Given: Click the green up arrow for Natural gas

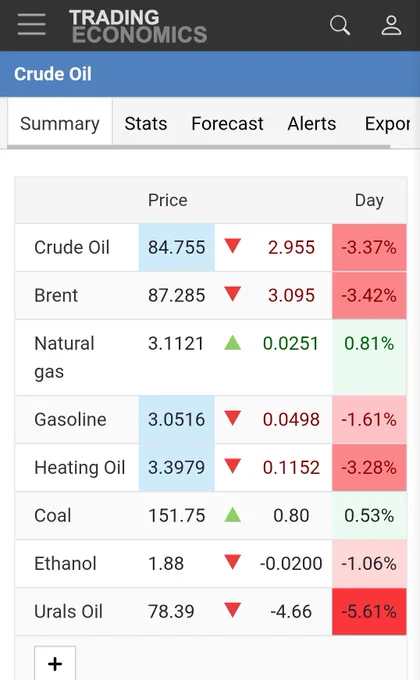Looking at the screenshot, I should (x=233, y=343).
